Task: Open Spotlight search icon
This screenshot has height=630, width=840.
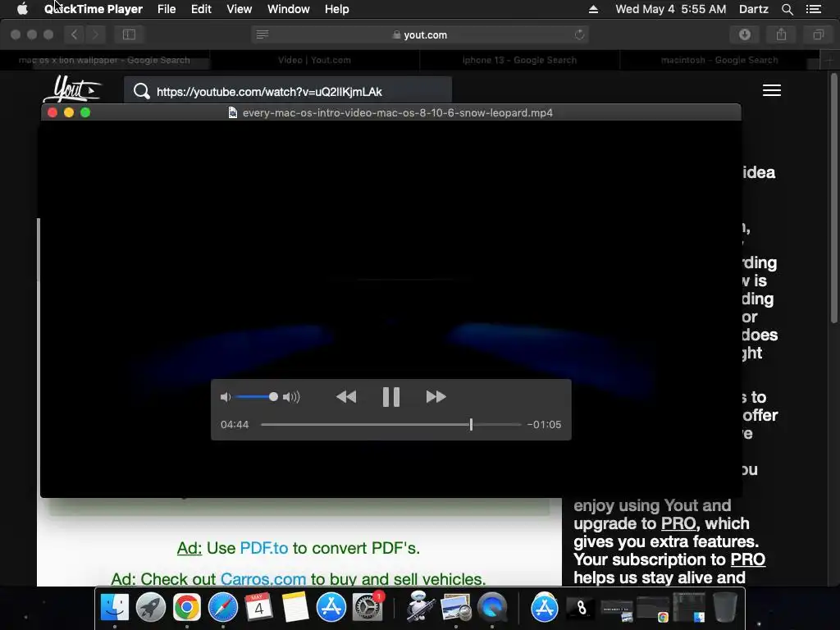Action: click(x=787, y=9)
